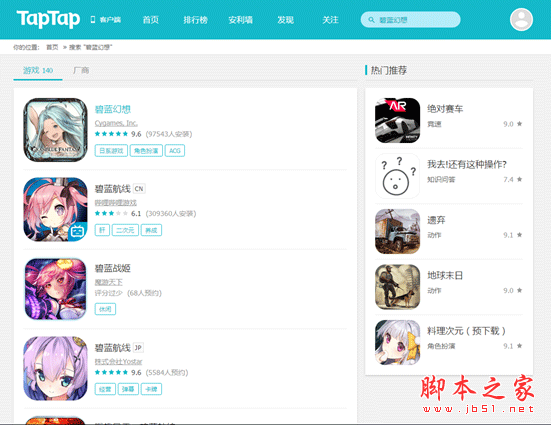Screen dimensions: 551x425
Task: Select the 弹幕 tag
Action: pyautogui.click(x=128, y=389)
